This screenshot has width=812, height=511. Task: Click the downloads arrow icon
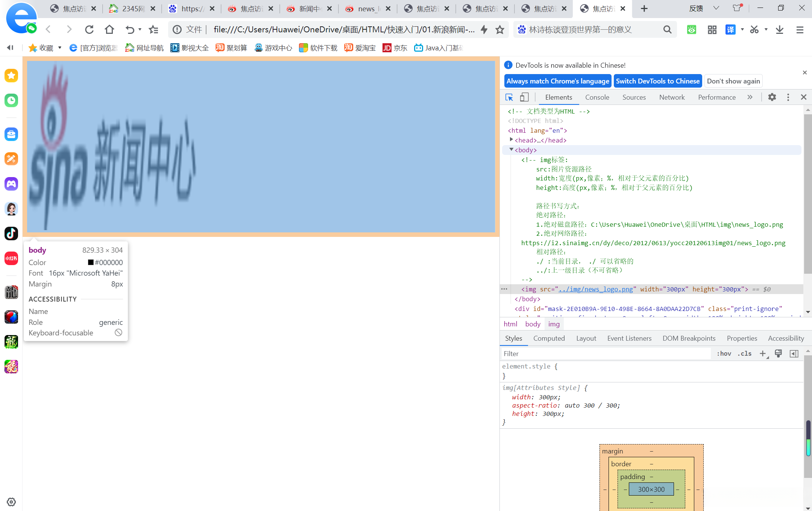tap(779, 29)
